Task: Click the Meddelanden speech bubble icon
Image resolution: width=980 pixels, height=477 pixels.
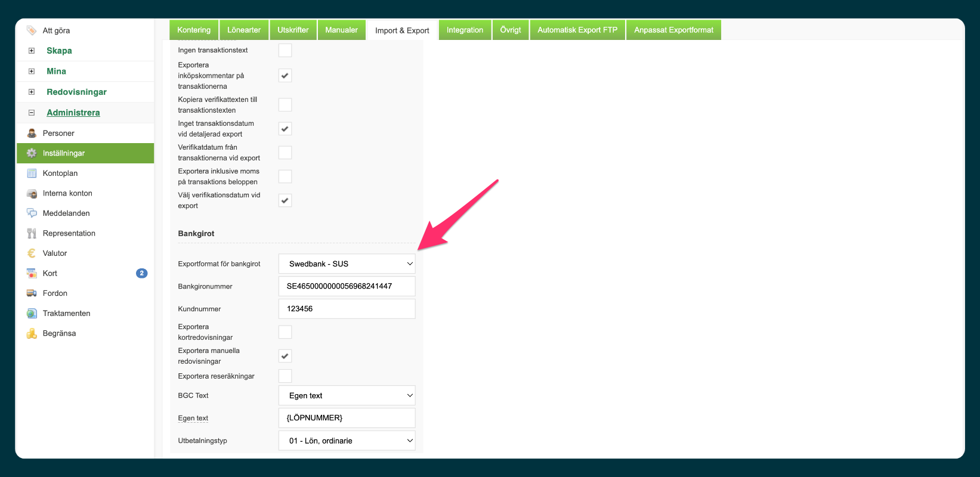Action: point(32,213)
